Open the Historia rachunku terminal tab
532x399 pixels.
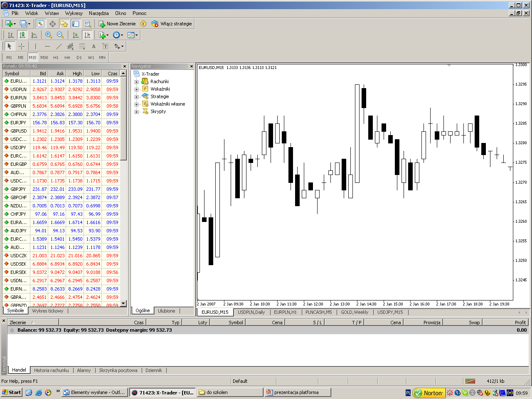[52, 370]
